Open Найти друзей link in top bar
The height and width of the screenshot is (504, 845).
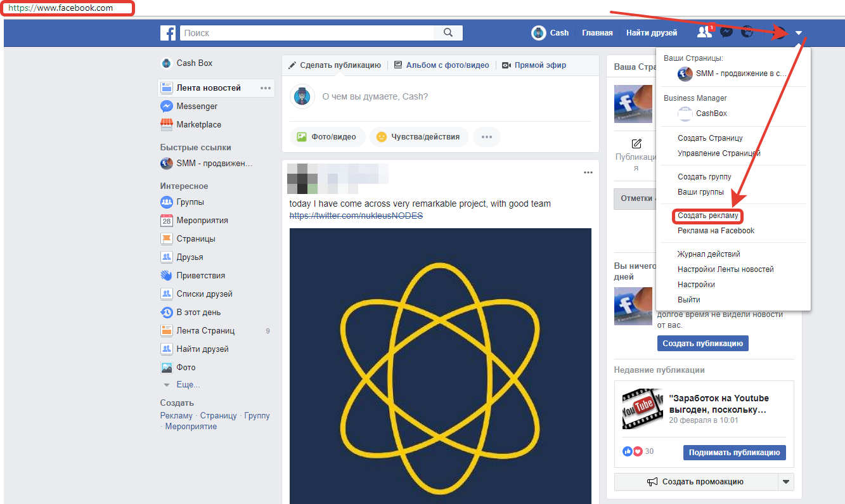(x=652, y=33)
